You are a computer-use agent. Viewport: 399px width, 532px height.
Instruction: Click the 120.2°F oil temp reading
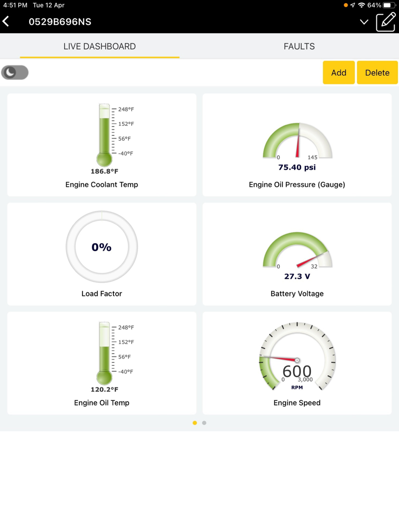point(105,389)
